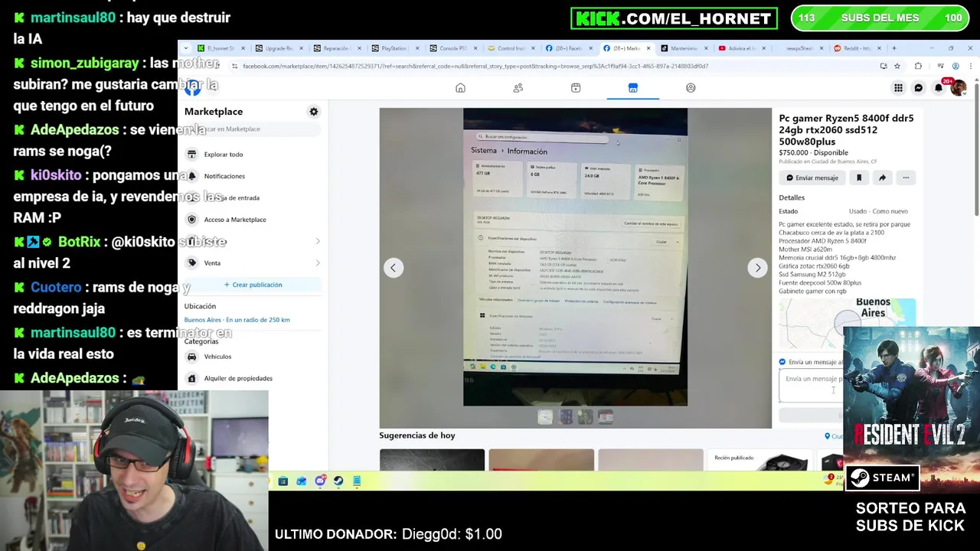Share the listing with the arrow icon
Screen dimensions: 980x551
pyautogui.click(x=882, y=178)
